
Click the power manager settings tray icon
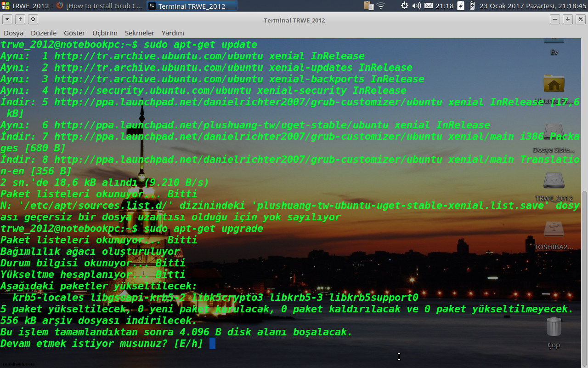click(405, 6)
